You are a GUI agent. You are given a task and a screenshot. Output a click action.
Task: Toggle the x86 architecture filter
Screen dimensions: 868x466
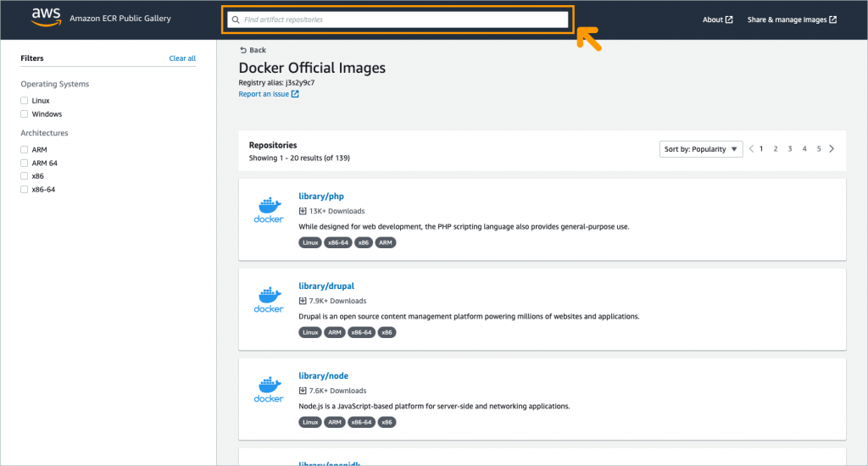[25, 176]
